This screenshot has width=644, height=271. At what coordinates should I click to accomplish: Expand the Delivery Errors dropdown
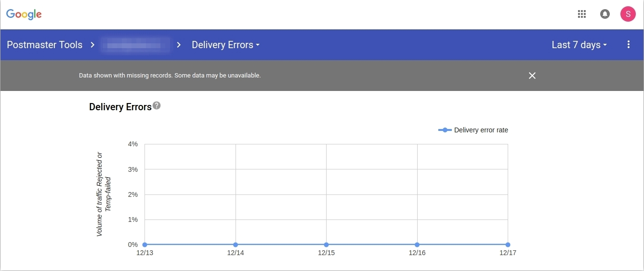(x=225, y=45)
